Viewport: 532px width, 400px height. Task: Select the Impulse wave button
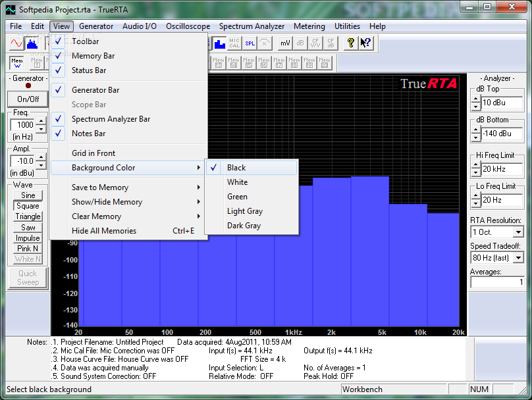coord(28,238)
